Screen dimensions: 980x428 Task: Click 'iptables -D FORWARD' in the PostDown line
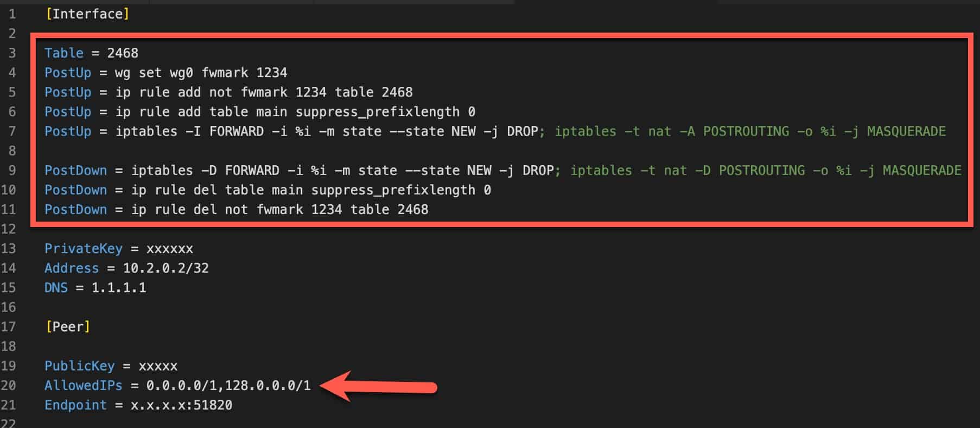[x=205, y=171]
